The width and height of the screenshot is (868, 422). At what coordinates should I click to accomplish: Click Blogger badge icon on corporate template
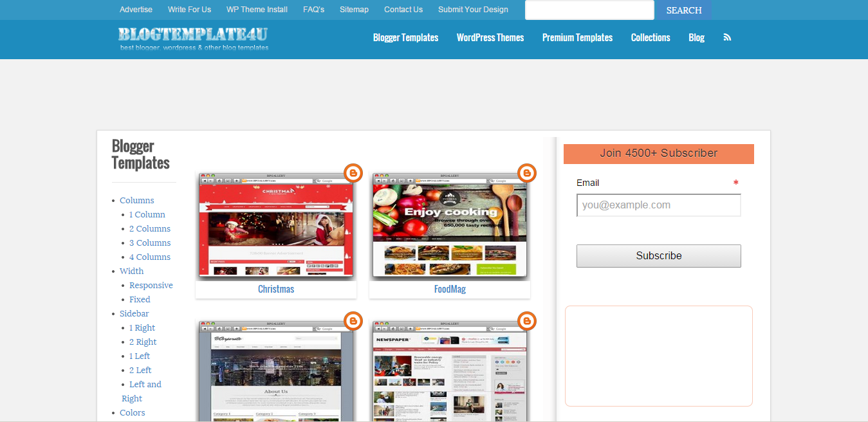point(353,321)
